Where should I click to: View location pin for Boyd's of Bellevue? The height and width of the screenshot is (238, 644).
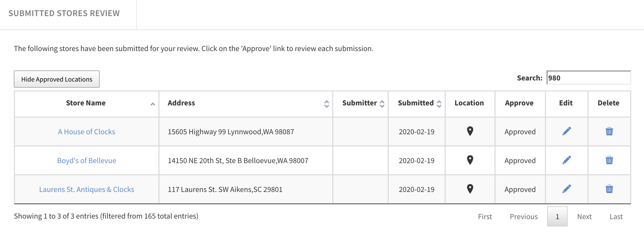470,160
